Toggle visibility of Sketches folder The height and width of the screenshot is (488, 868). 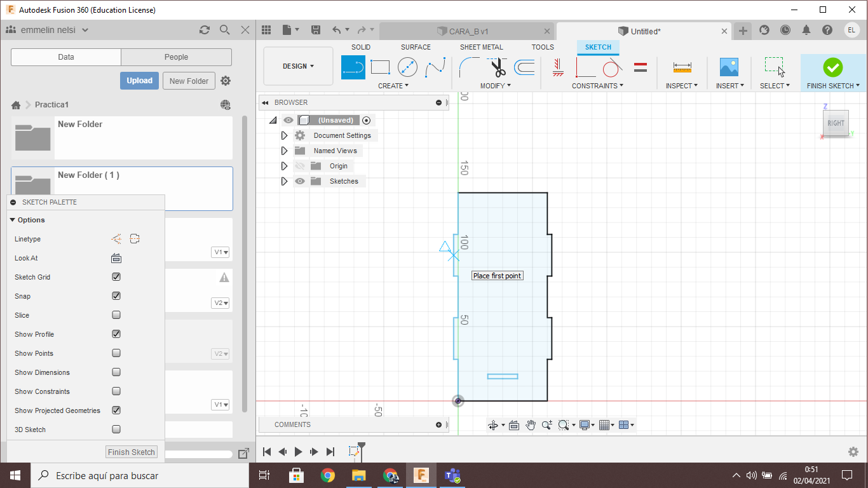[x=300, y=181]
